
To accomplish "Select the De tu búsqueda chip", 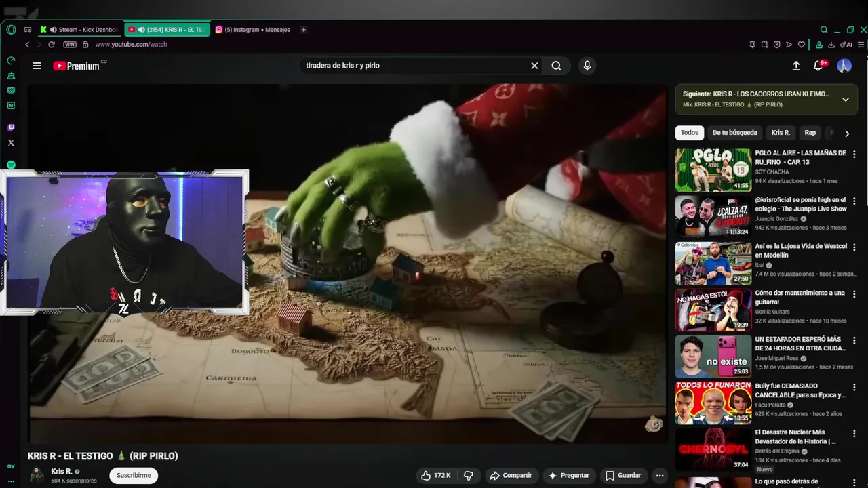I will tap(734, 133).
